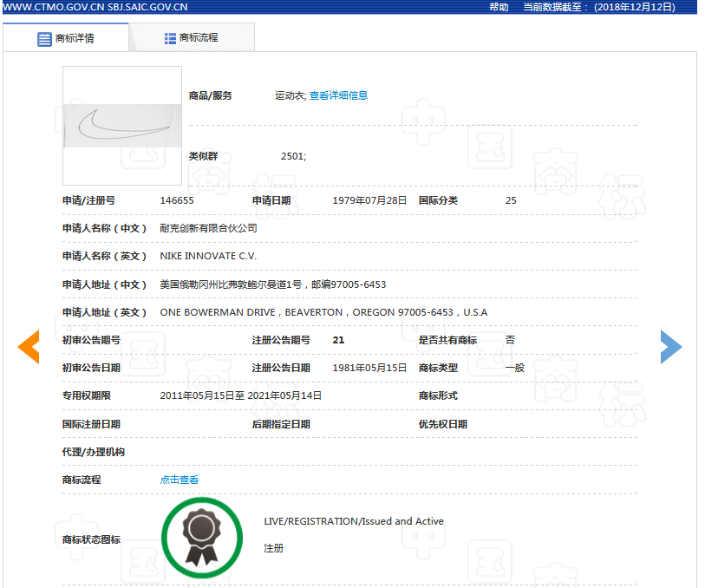The width and height of the screenshot is (705, 588).
Task: Select the 注册 status text
Action: tap(273, 548)
